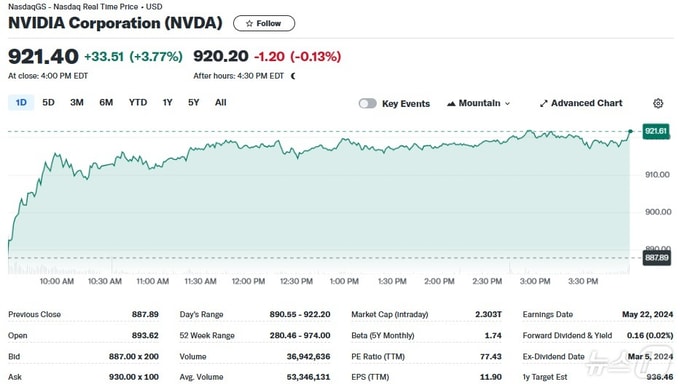Show the All time range
This screenshot has width=680, height=387.
220,102
